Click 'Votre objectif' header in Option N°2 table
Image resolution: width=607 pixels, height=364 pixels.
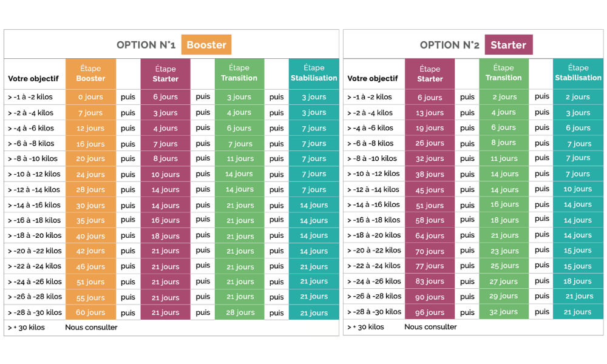372,78
